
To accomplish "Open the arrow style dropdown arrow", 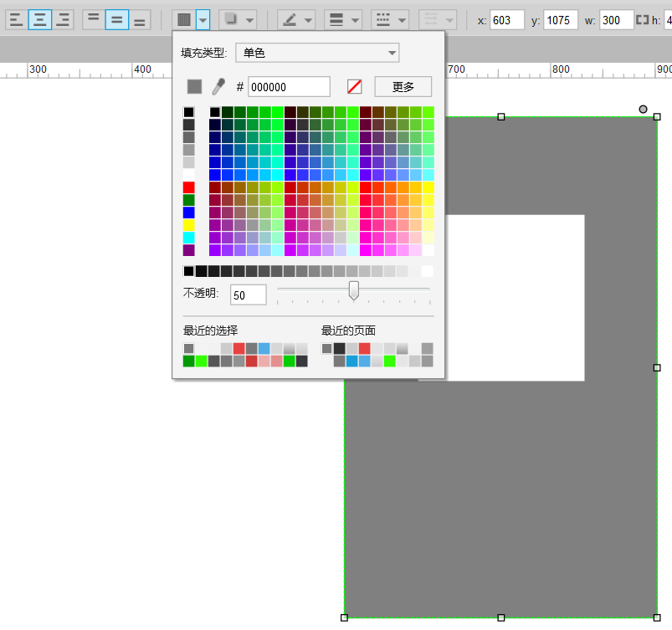I will pos(449,20).
